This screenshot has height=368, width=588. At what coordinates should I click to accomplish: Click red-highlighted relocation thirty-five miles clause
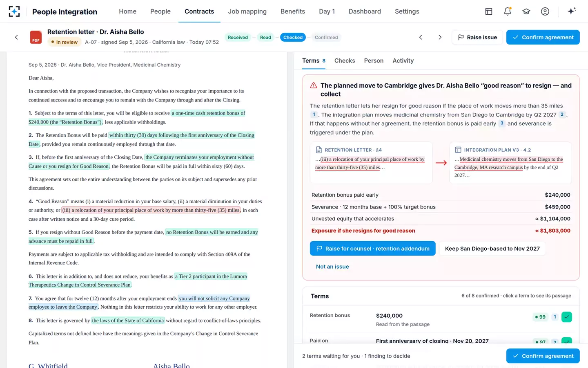click(x=151, y=210)
